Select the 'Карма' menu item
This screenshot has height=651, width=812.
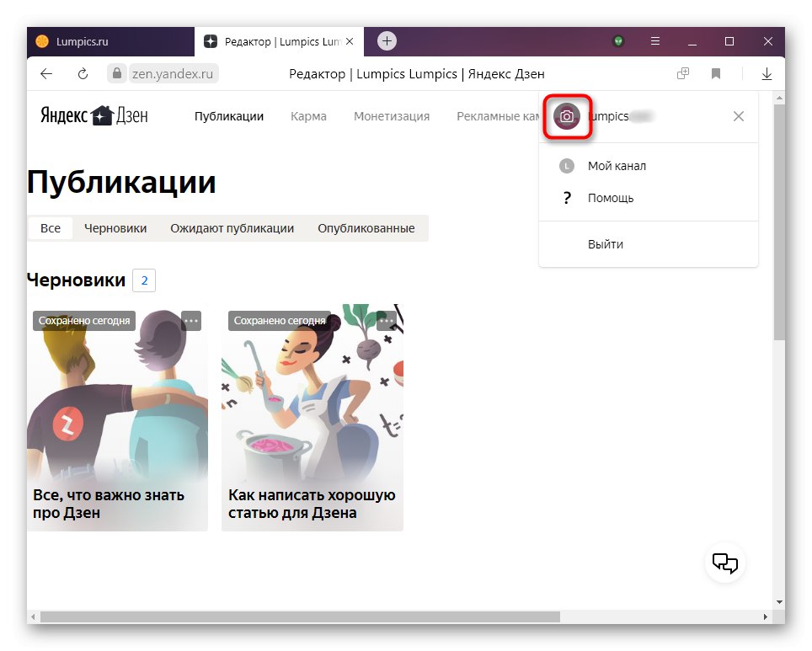click(308, 116)
